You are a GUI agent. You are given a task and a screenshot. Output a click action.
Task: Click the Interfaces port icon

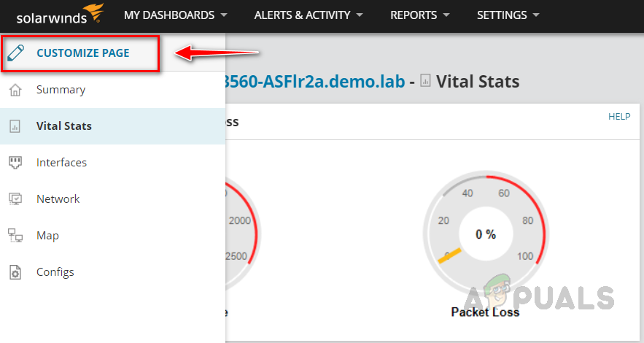point(15,163)
